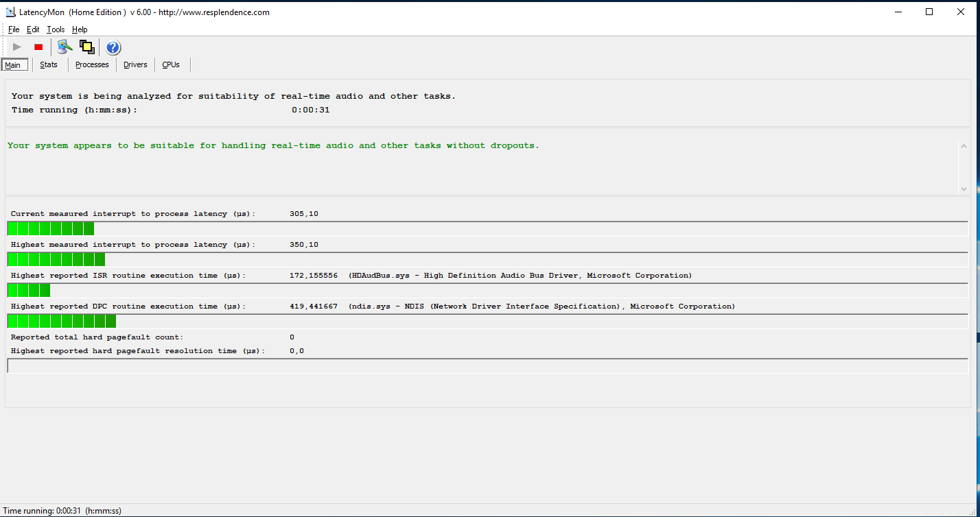Open help with the blue question mark

pos(113,47)
